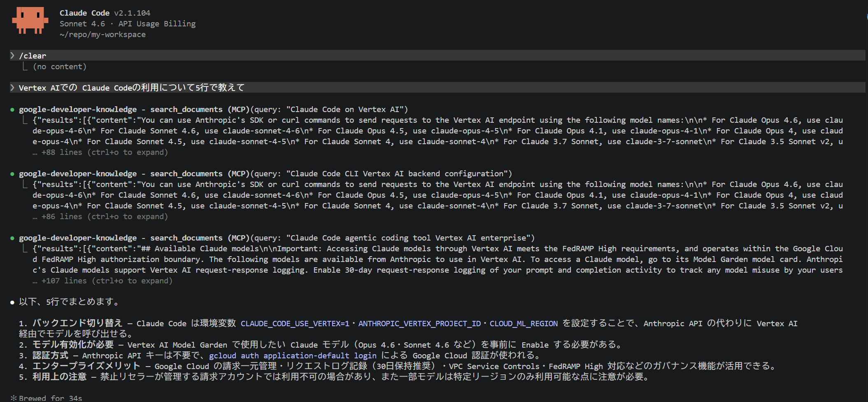868x402 pixels.
Task: Click the CLAUDE_CODE_USE_VERTEX=1 highlighted text
Action: (295, 323)
